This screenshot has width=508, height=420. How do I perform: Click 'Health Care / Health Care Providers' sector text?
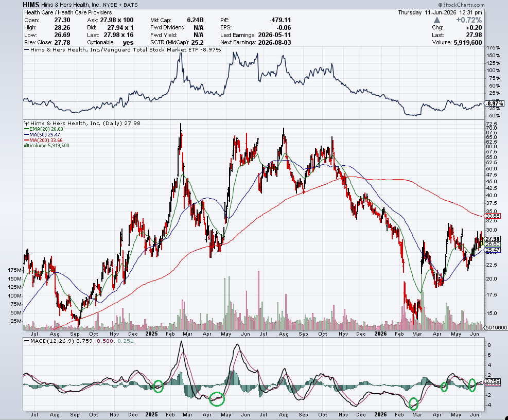(x=68, y=12)
